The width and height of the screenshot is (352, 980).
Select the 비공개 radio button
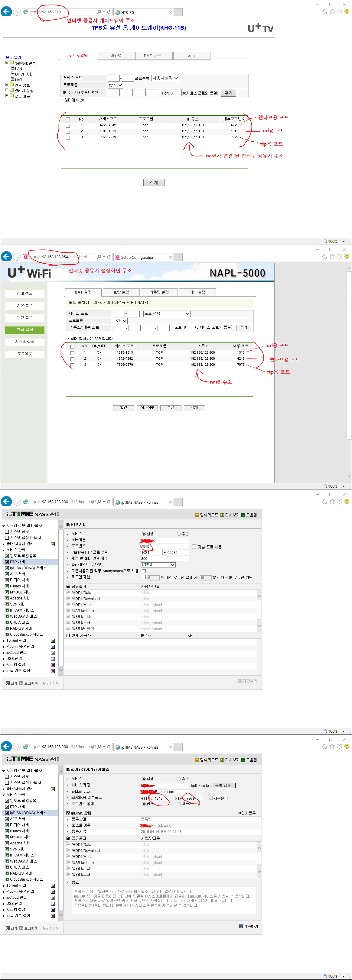click(x=179, y=804)
